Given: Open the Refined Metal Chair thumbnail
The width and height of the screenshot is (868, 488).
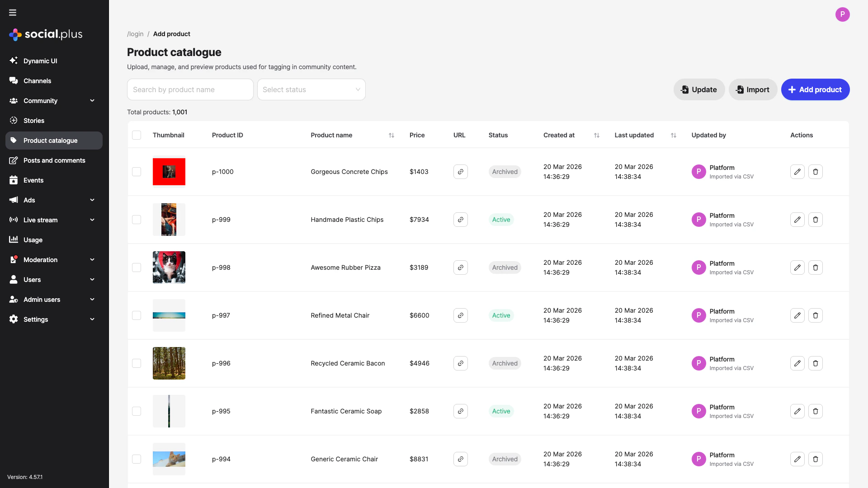Looking at the screenshot, I should [169, 315].
